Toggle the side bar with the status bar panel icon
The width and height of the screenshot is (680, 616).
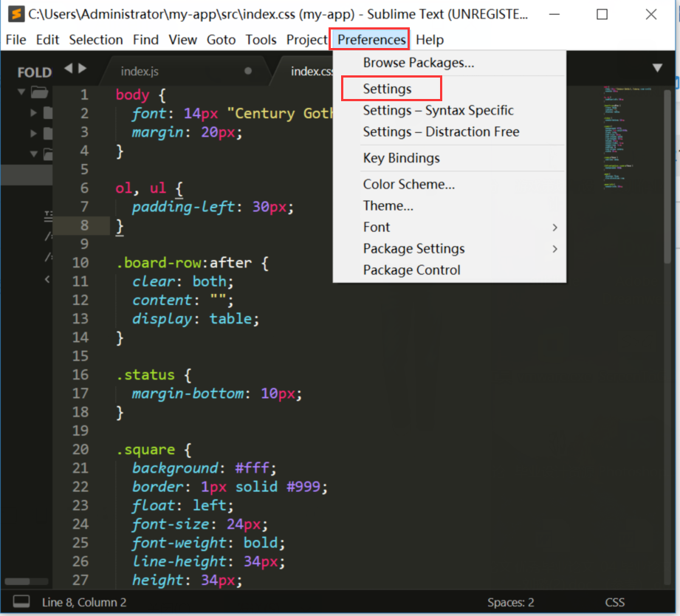pyautogui.click(x=21, y=602)
